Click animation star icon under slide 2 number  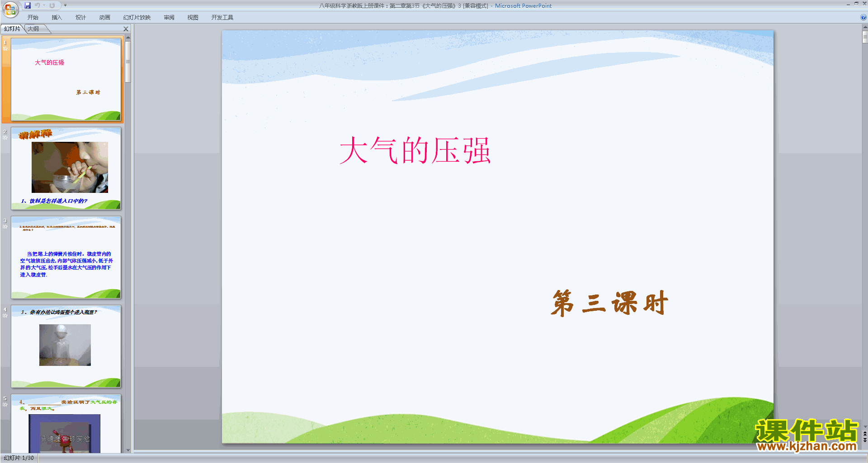click(5, 137)
